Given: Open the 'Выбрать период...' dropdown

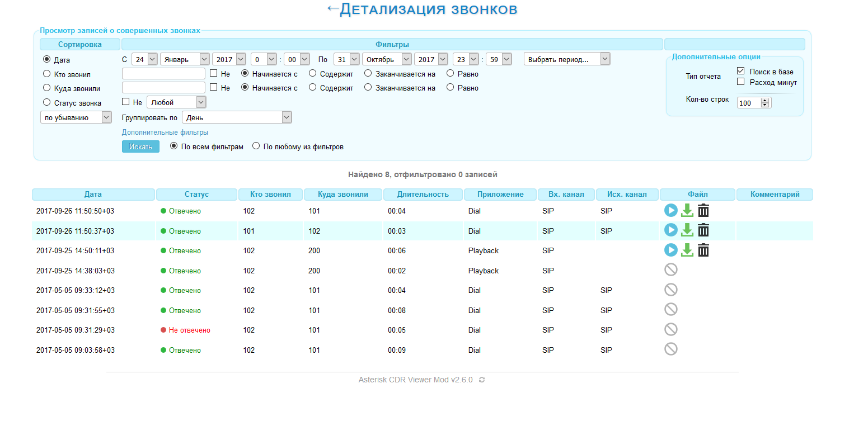Looking at the screenshot, I should (566, 59).
